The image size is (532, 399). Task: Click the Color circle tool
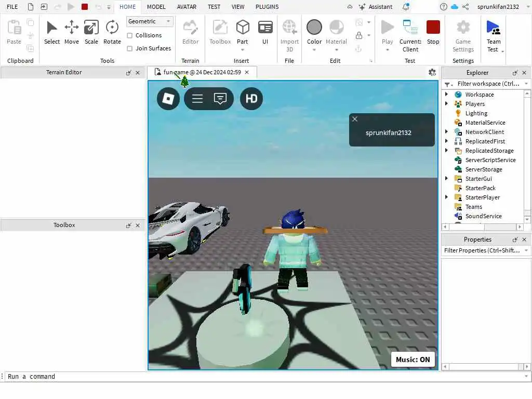tap(314, 27)
